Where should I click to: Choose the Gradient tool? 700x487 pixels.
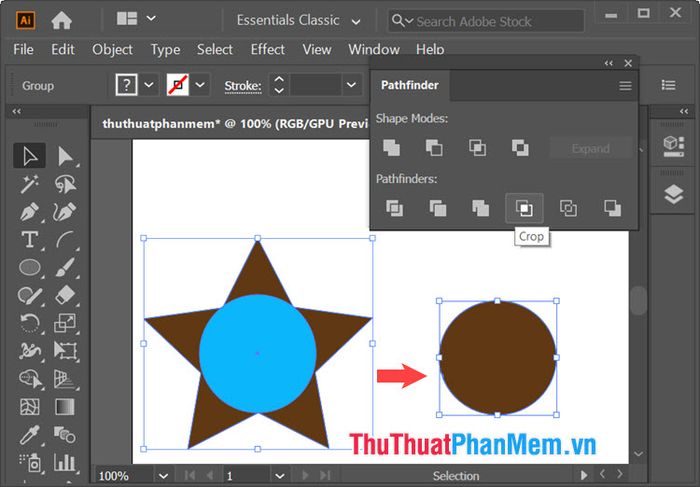click(65, 407)
